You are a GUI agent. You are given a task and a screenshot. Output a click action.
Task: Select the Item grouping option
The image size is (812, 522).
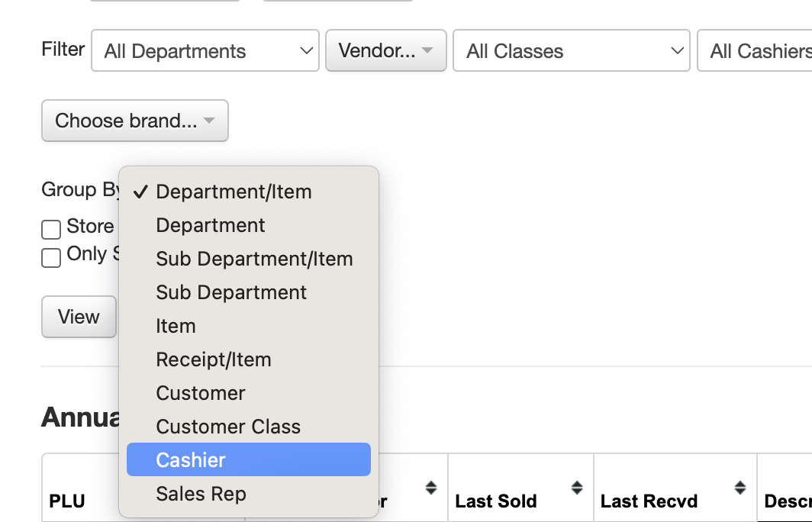point(176,326)
